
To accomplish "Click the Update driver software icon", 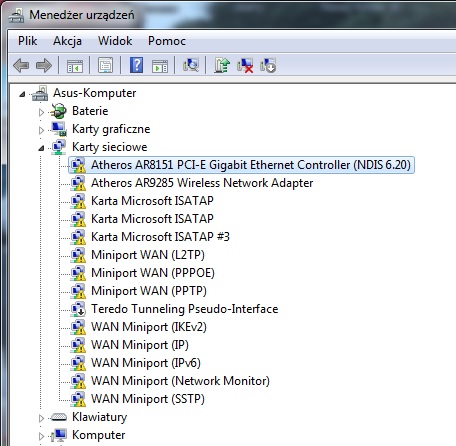I will click(222, 65).
